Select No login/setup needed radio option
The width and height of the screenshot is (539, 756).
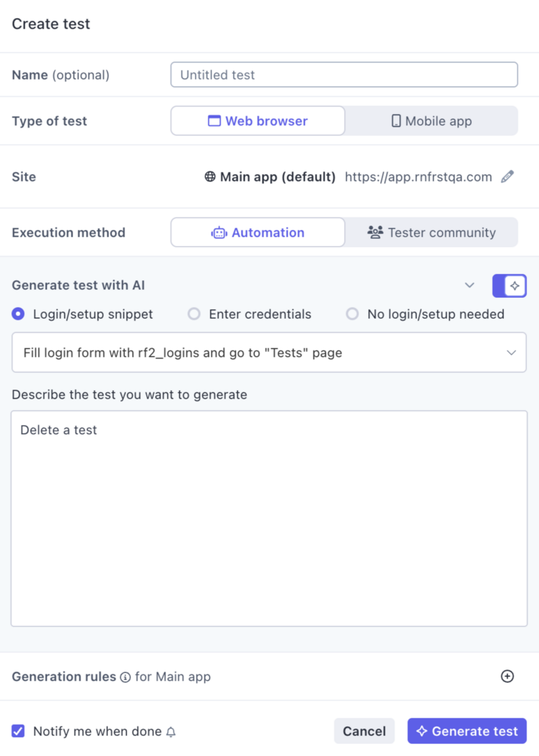pyautogui.click(x=353, y=314)
